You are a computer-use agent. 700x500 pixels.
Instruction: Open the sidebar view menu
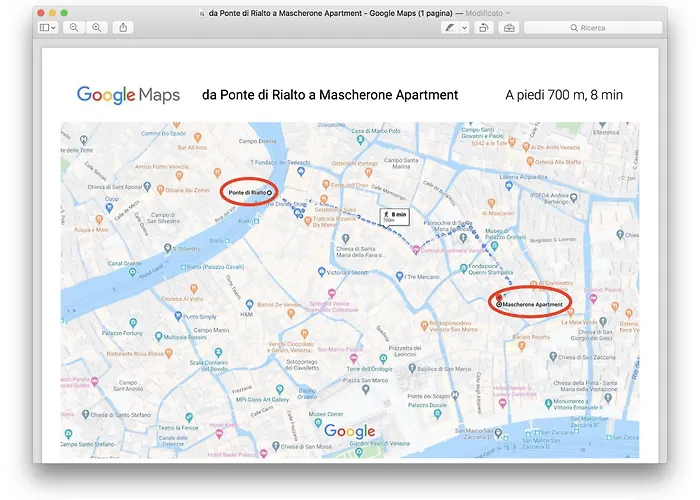pyautogui.click(x=48, y=28)
